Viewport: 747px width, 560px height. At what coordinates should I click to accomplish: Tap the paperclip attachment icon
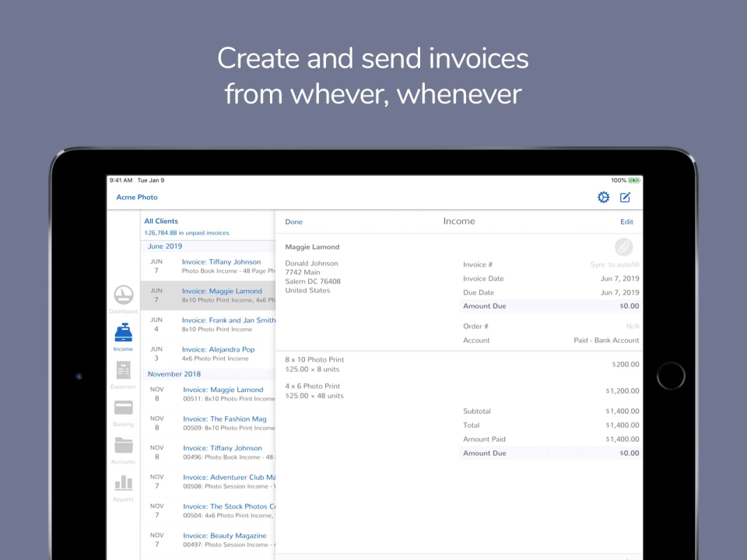623,247
